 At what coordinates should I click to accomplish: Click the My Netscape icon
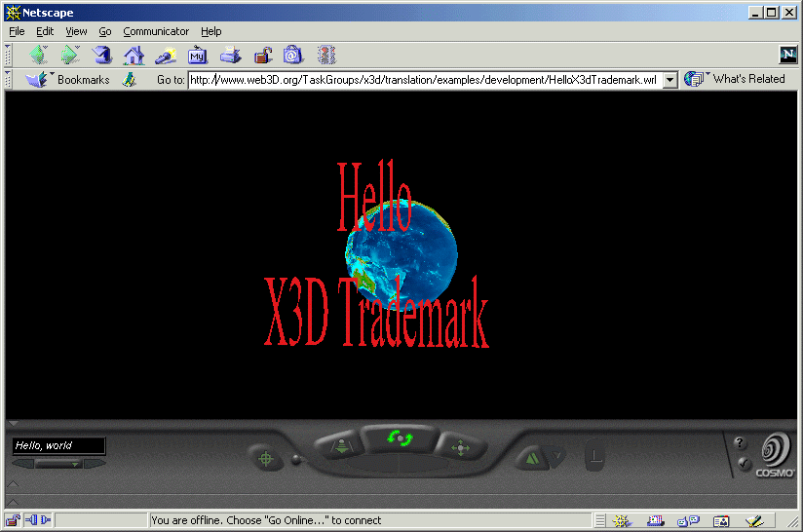[198, 56]
